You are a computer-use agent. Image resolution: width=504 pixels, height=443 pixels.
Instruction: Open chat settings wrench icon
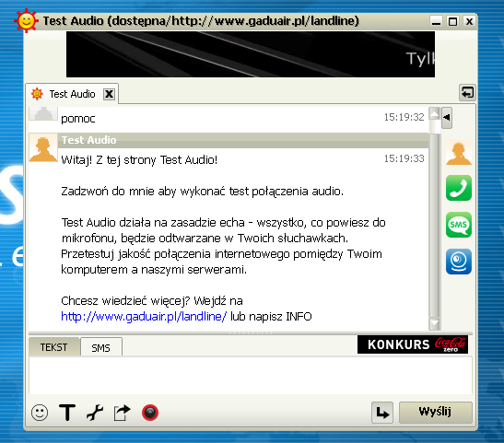click(x=95, y=413)
